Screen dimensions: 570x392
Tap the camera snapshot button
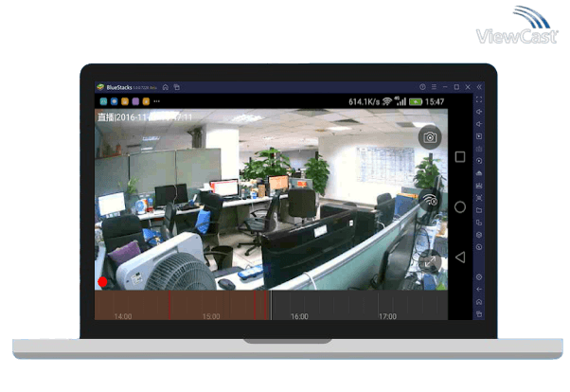(x=430, y=137)
